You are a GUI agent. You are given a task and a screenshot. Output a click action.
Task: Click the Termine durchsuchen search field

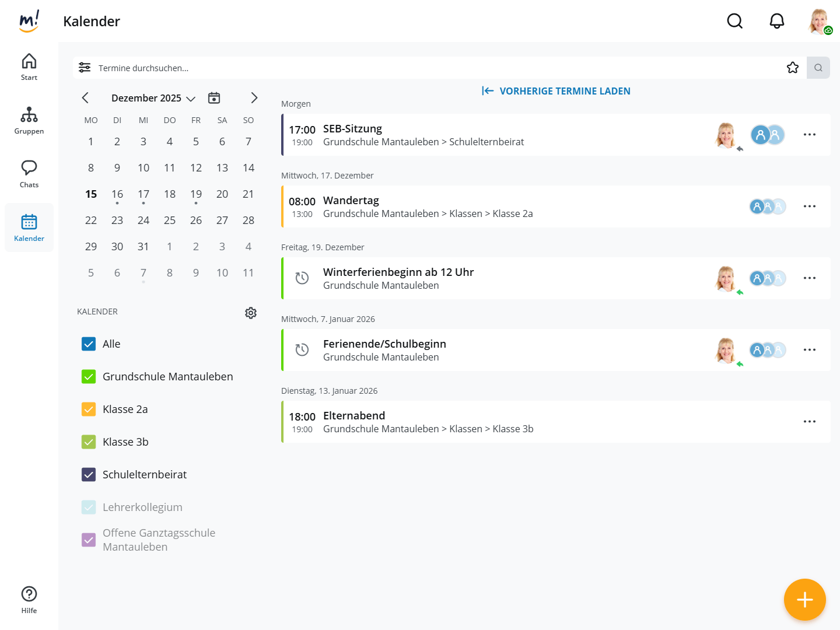click(x=408, y=68)
